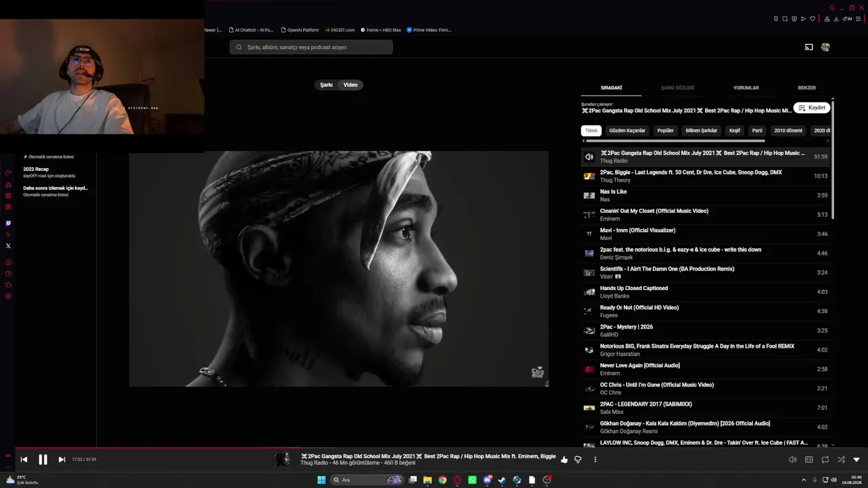
Task: Toggle shuffle in player bar
Action: pos(841,460)
